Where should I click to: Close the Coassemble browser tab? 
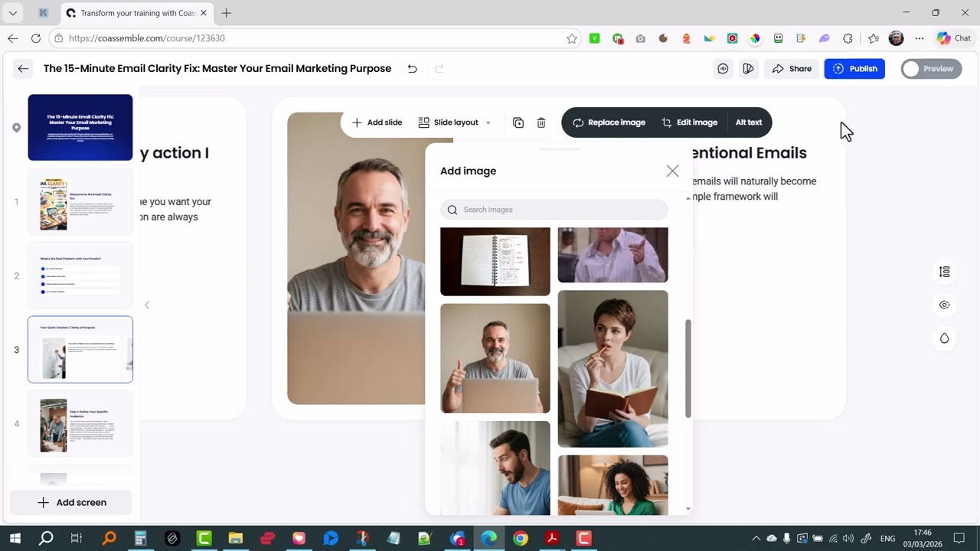point(204,13)
